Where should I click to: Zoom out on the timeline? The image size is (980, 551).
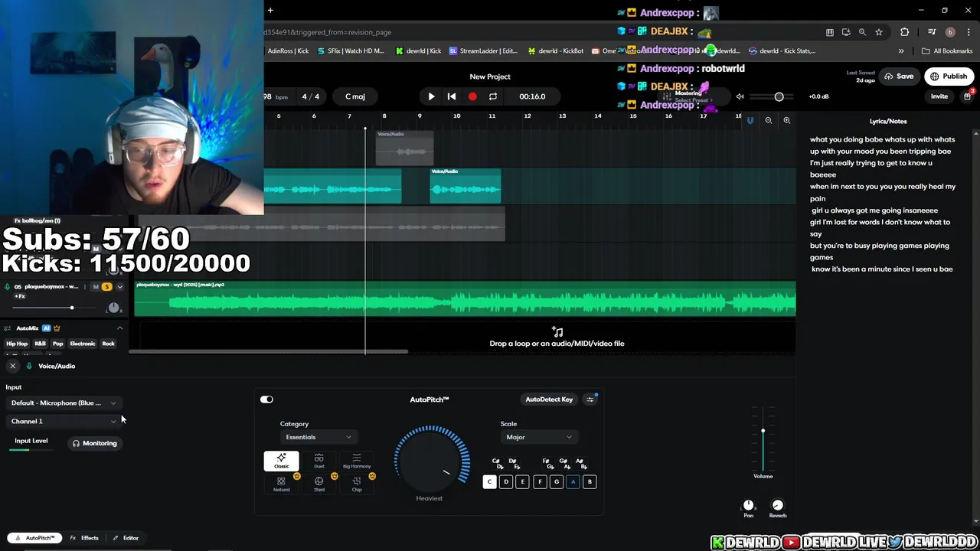[x=768, y=120]
